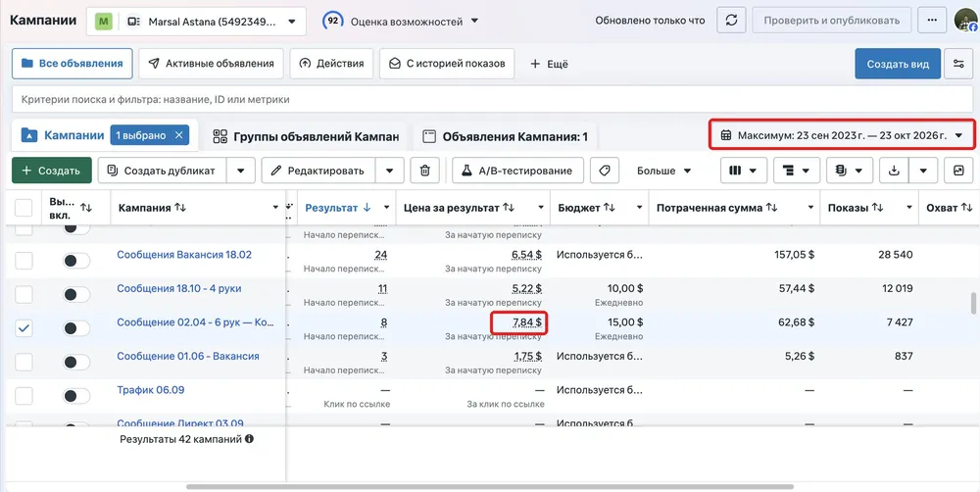Switch to 'Действия' view

click(x=332, y=64)
